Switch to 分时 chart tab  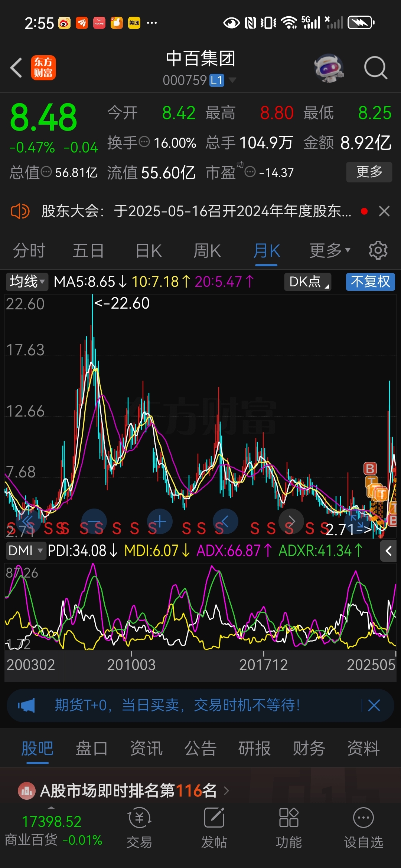pyautogui.click(x=29, y=250)
